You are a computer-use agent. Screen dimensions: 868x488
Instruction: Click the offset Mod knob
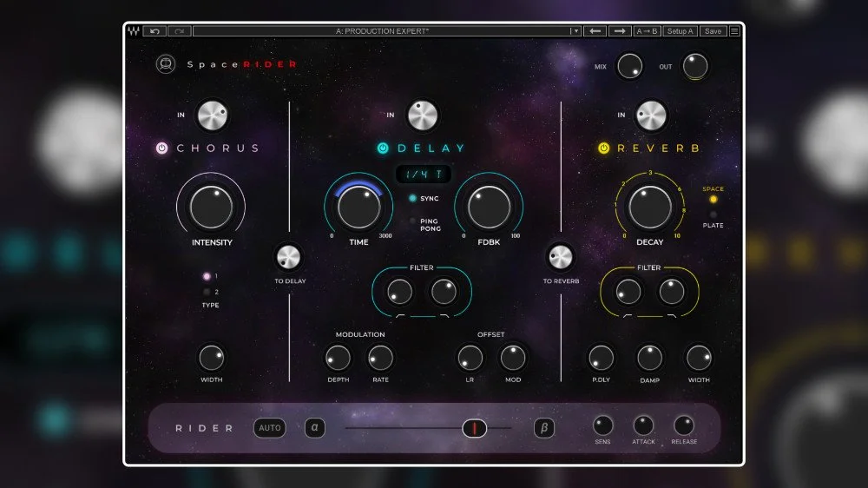(513, 358)
